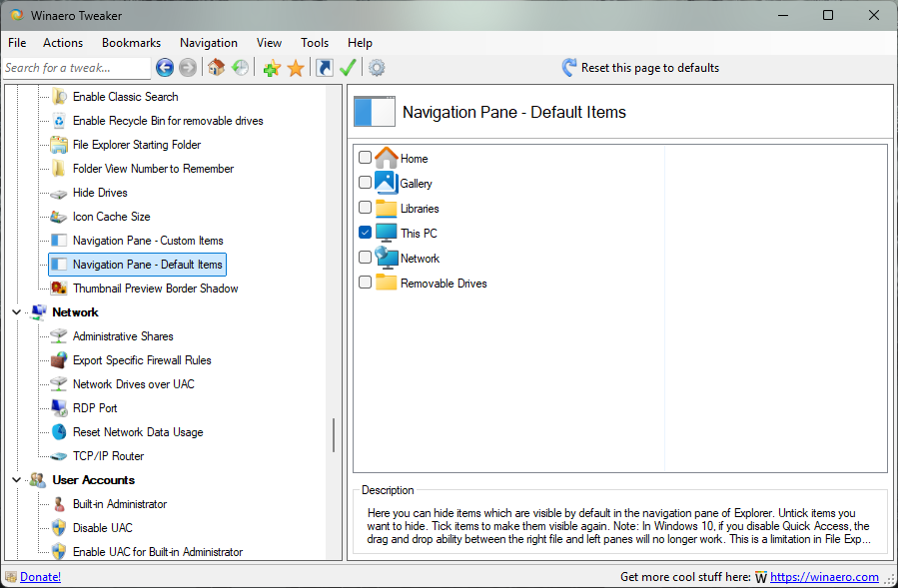This screenshot has width=898, height=588.
Task: Click the Home house icon in list
Action: pos(386,158)
